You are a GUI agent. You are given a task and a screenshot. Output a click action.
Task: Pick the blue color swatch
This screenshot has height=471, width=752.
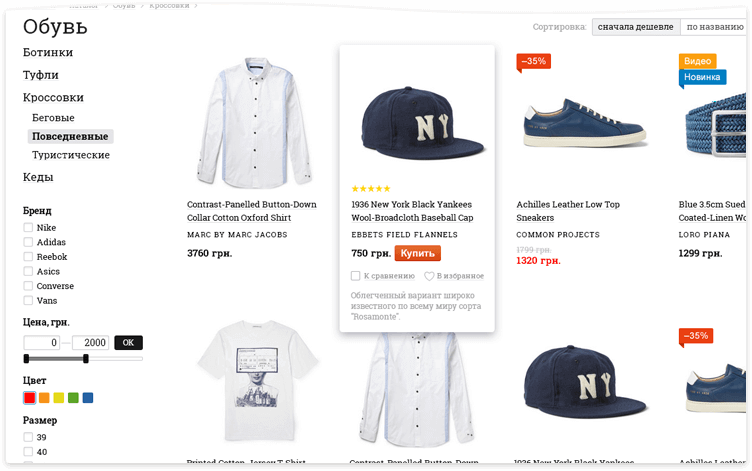tap(88, 398)
